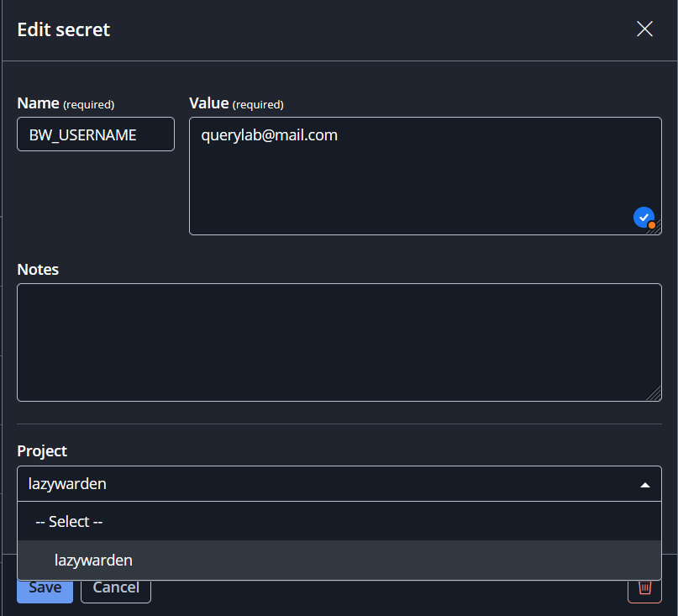Screen dimensions: 678x616
Task: Click the Project label
Action: coord(42,451)
